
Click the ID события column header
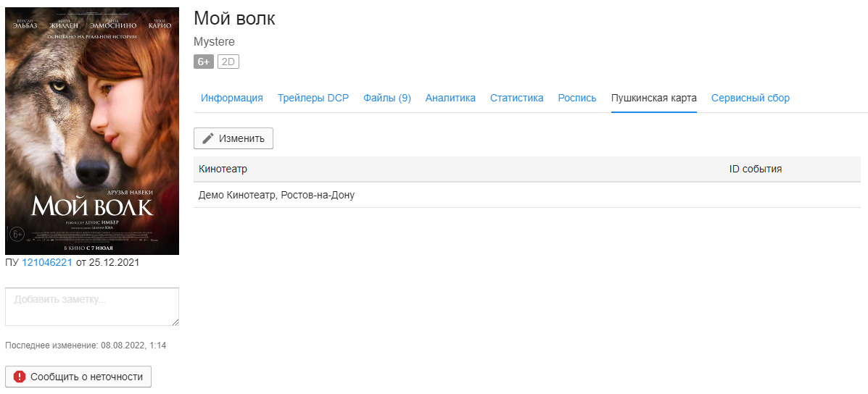pyautogui.click(x=756, y=169)
